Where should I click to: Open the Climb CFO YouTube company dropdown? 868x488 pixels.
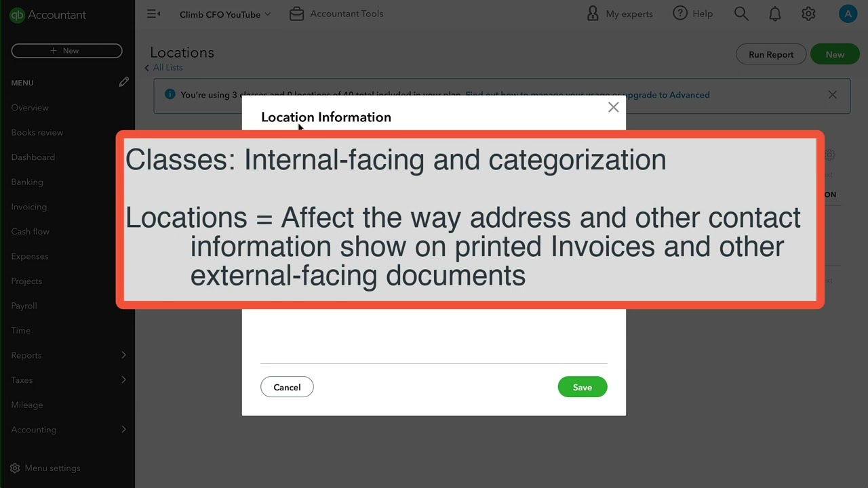coord(224,14)
